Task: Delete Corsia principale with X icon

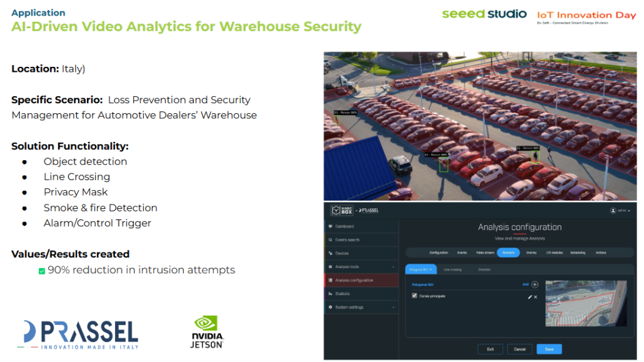Action: pyautogui.click(x=536, y=296)
